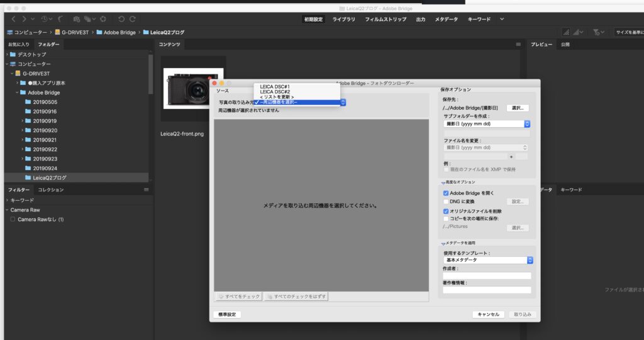Click すべてのチェックをはずす button
644x340 pixels.
(x=296, y=297)
